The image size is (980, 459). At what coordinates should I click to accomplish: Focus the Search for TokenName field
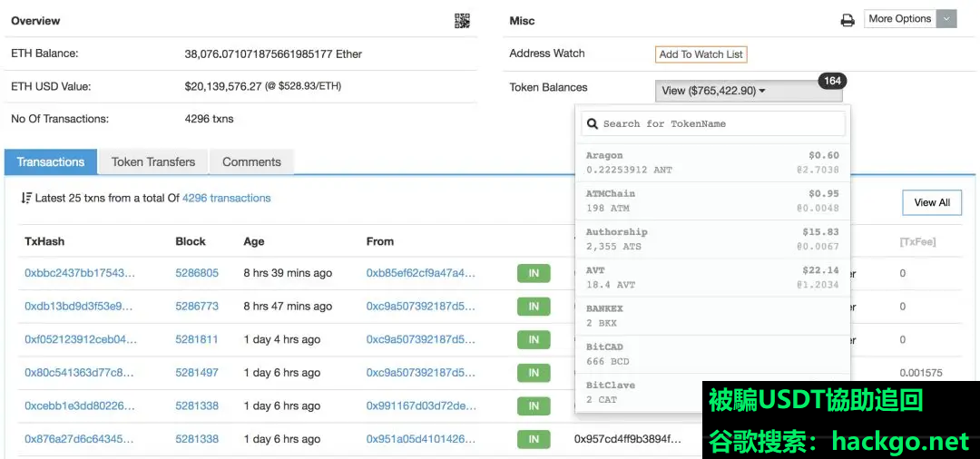coord(713,123)
